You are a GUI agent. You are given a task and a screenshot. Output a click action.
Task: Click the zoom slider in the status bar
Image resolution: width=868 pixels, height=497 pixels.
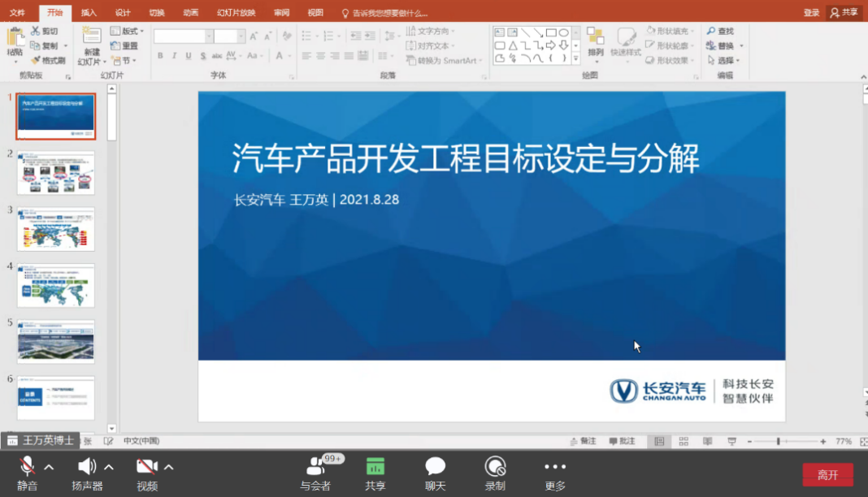(x=779, y=441)
